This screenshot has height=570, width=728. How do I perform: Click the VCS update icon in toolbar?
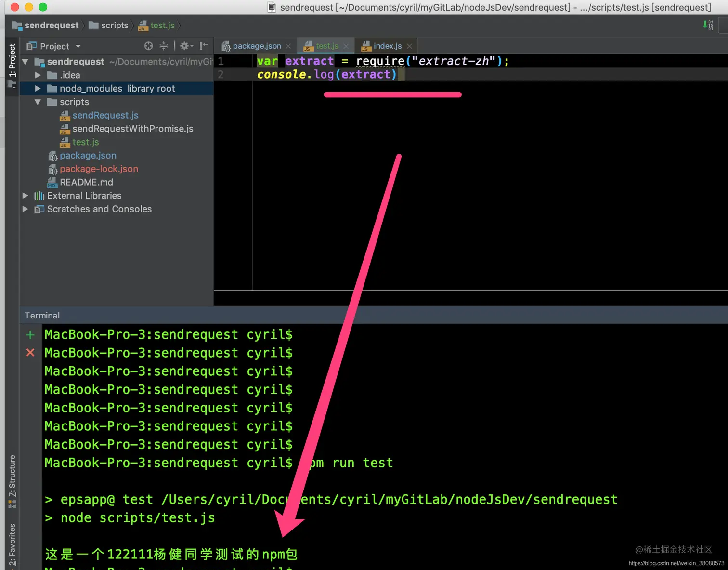click(708, 25)
